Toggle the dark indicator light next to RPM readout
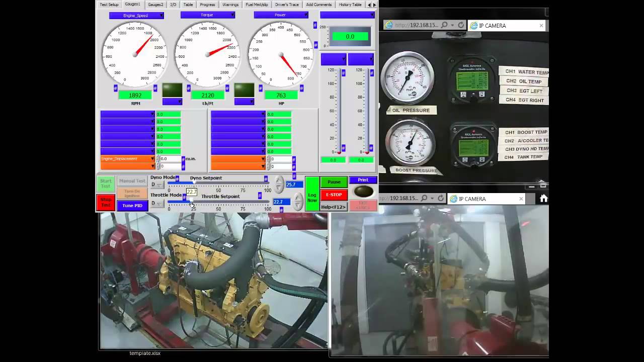644x362 pixels. pyautogui.click(x=172, y=90)
